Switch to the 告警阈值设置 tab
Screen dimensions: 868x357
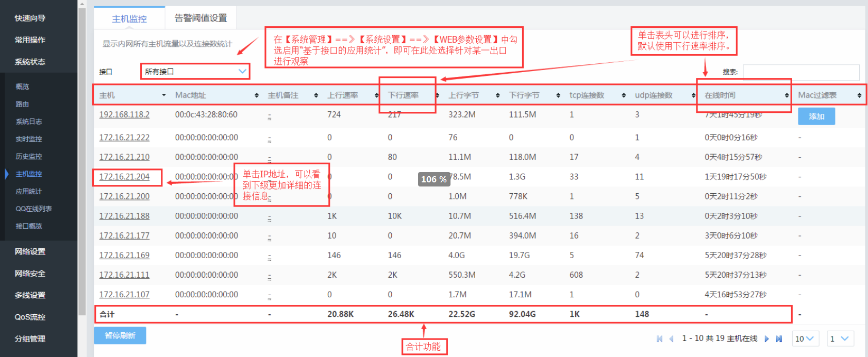(201, 18)
